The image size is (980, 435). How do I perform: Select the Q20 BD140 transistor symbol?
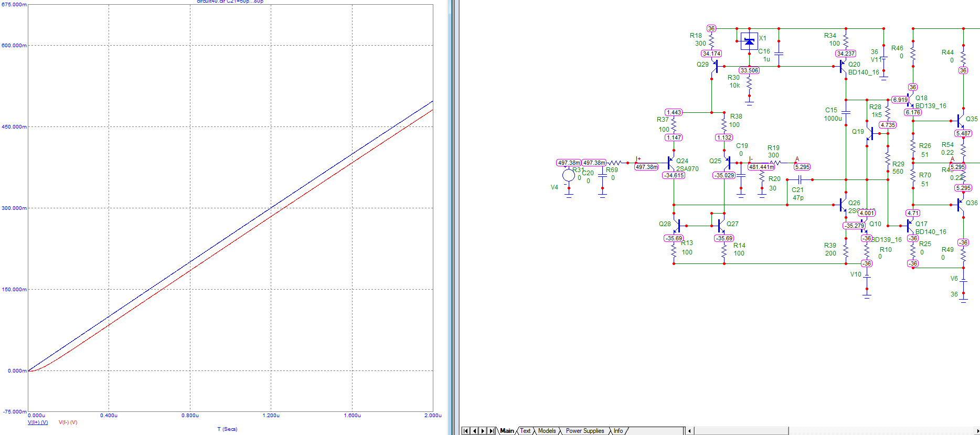tap(842, 67)
